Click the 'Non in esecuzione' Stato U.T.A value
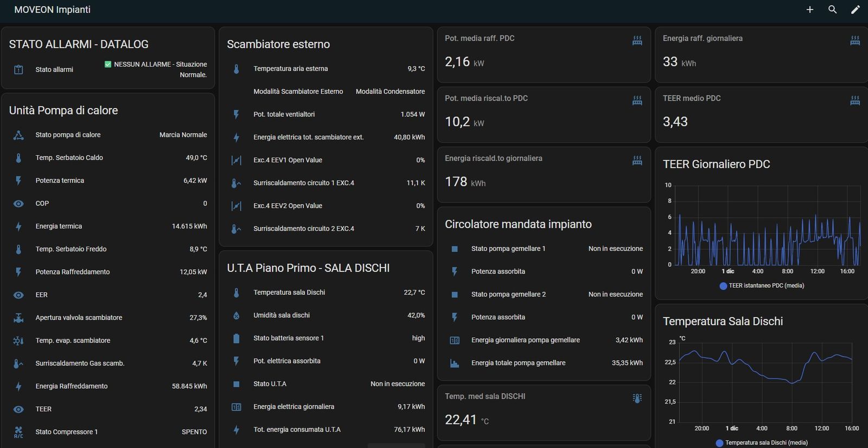This screenshot has width=868, height=448. (398, 383)
